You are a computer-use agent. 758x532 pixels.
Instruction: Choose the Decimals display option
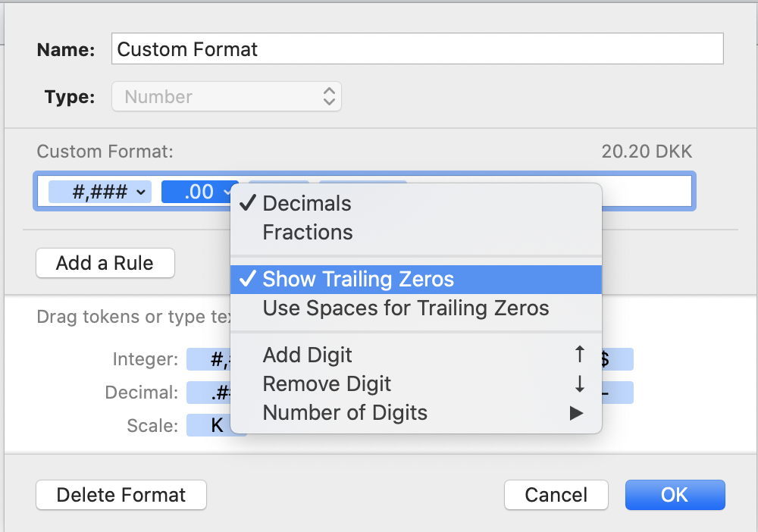307,204
